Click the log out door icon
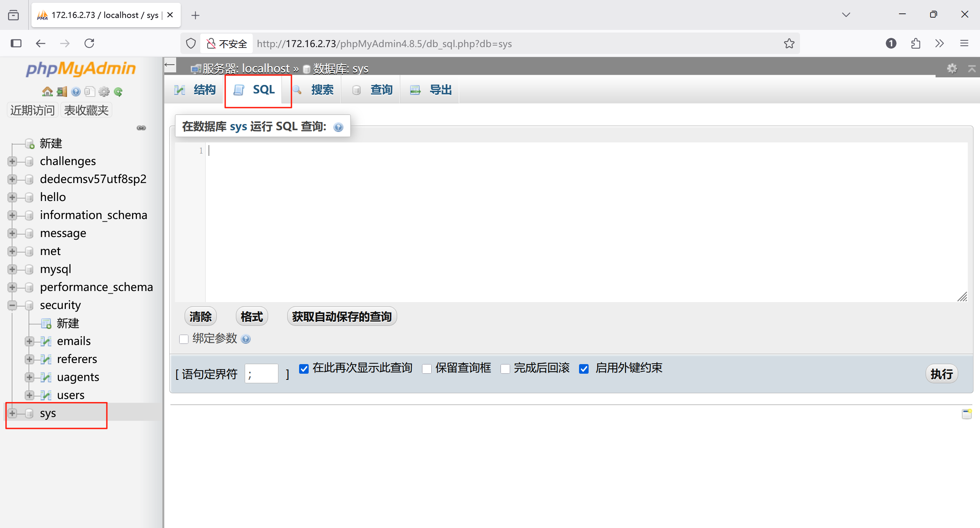 pos(62,92)
